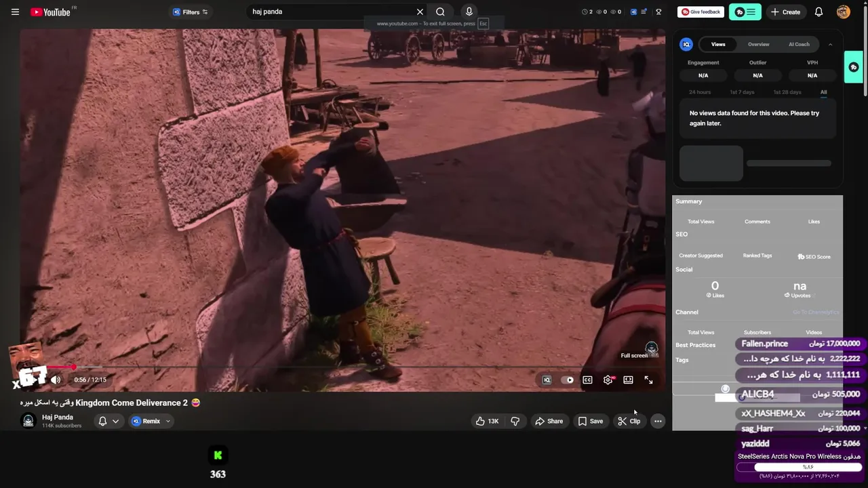Open the YouTube hamburger guide menu
The height and width of the screenshot is (488, 868).
[x=15, y=12]
